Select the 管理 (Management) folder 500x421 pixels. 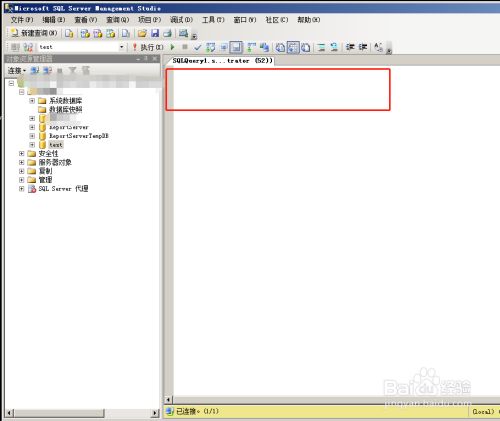click(45, 180)
